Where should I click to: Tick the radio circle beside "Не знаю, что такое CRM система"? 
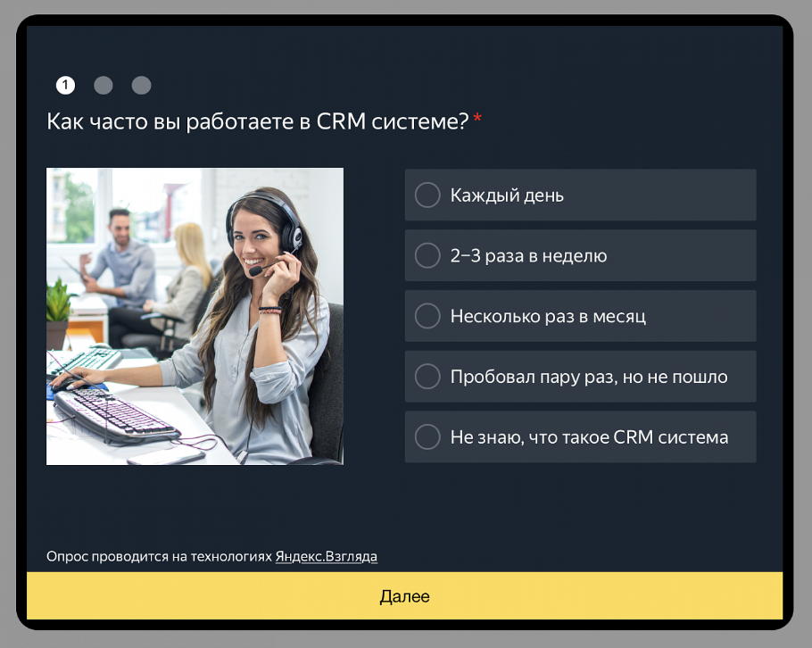tap(427, 436)
